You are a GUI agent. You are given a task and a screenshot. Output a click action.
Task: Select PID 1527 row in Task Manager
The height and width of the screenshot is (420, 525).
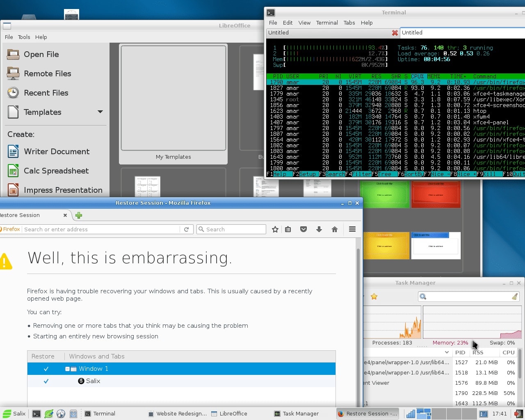[441, 363]
